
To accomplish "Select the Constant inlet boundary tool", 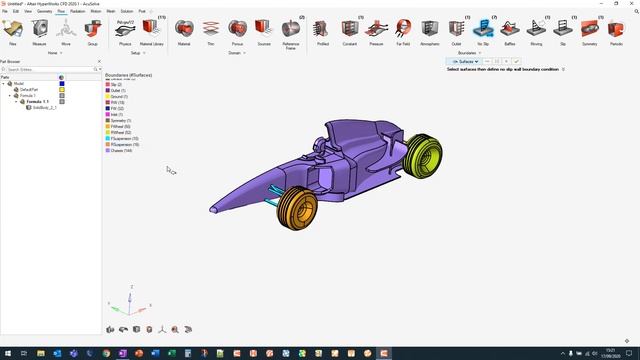I will point(350,31).
